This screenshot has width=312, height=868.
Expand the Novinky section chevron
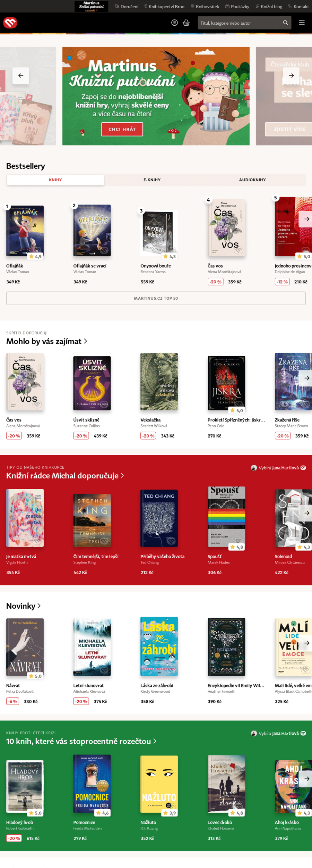tap(39, 606)
